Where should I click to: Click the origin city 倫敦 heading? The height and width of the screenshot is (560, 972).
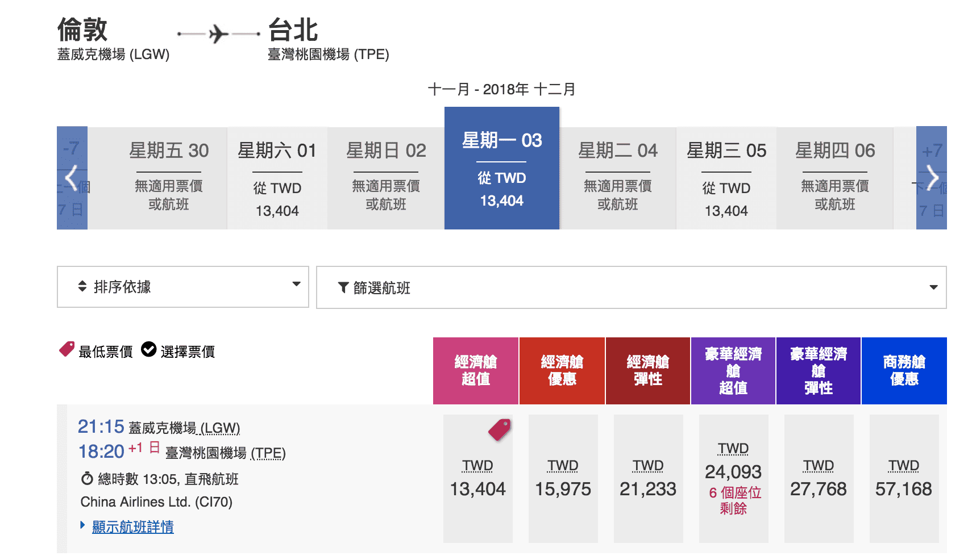(x=82, y=30)
